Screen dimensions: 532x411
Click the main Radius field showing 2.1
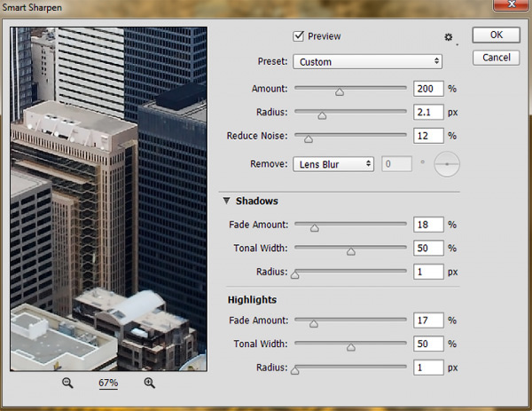tap(428, 112)
